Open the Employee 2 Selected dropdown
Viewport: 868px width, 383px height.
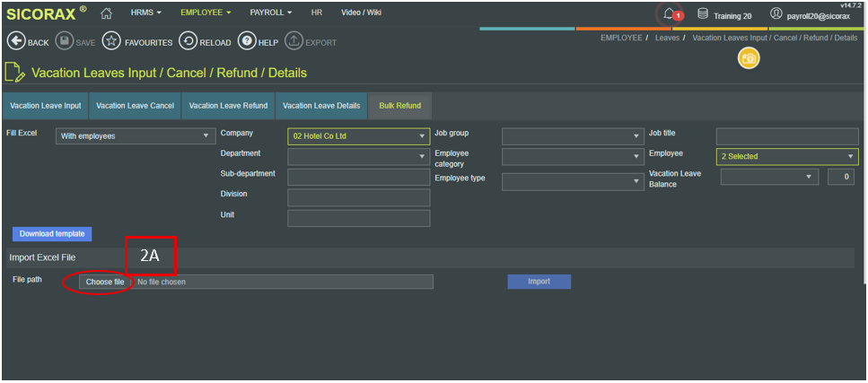[787, 157]
